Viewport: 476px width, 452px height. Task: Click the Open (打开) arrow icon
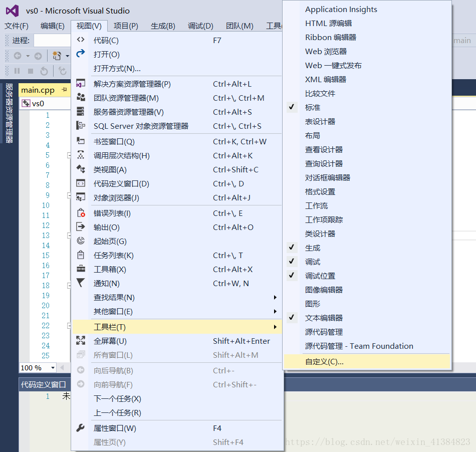point(81,54)
